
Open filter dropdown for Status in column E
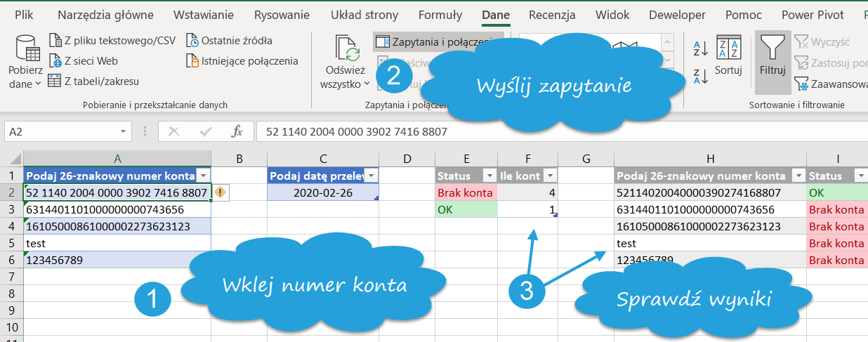pyautogui.click(x=487, y=176)
